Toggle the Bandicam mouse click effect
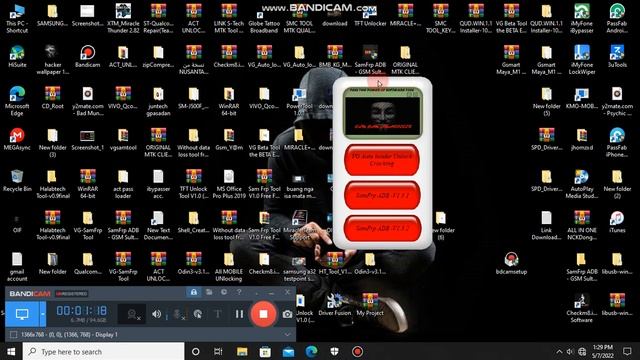 198,314
